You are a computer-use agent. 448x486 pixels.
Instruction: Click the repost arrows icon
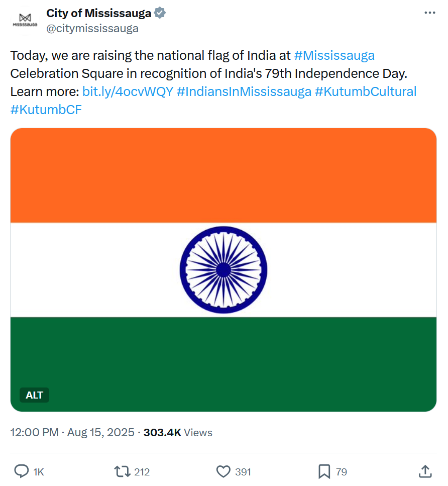(123, 471)
